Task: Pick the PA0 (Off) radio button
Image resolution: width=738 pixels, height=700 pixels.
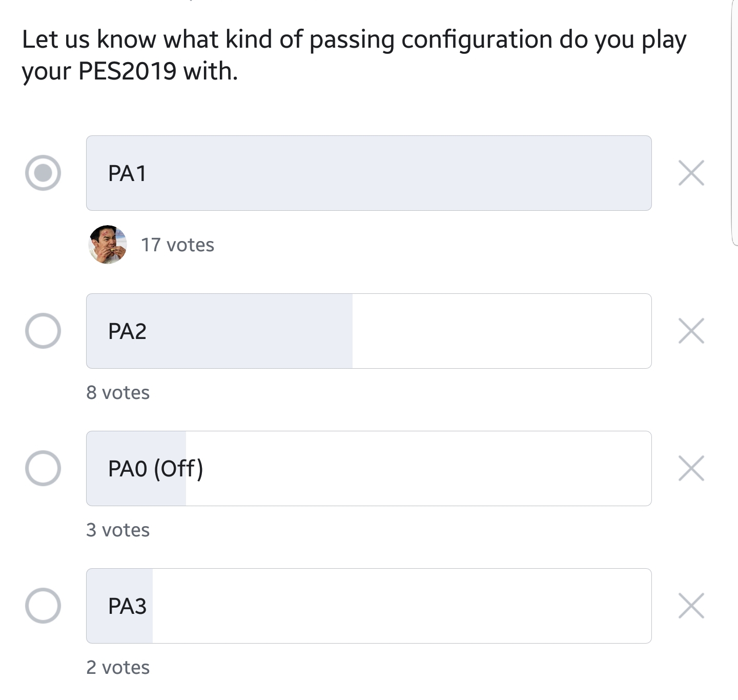Action: click(43, 468)
